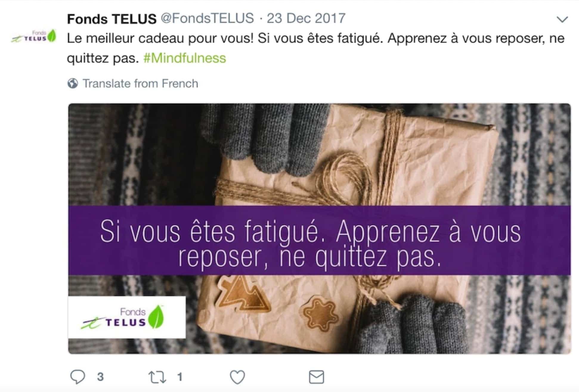Open the Fonds TELUS profile avatar
This screenshot has height=392, width=579.
pos(34,36)
